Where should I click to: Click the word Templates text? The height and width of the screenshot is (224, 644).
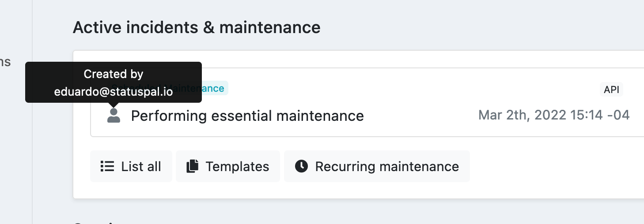point(237,166)
